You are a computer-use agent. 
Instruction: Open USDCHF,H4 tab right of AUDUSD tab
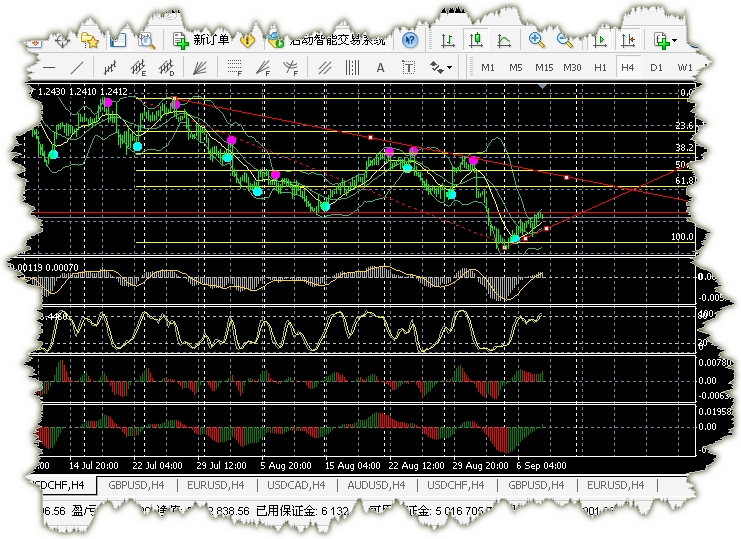coord(456,485)
